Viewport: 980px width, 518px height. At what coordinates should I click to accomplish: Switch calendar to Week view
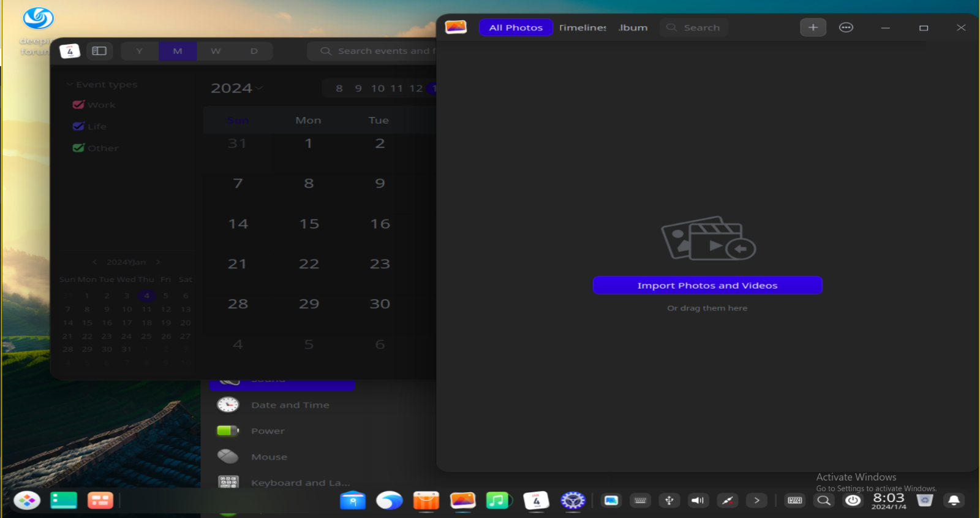tap(216, 51)
